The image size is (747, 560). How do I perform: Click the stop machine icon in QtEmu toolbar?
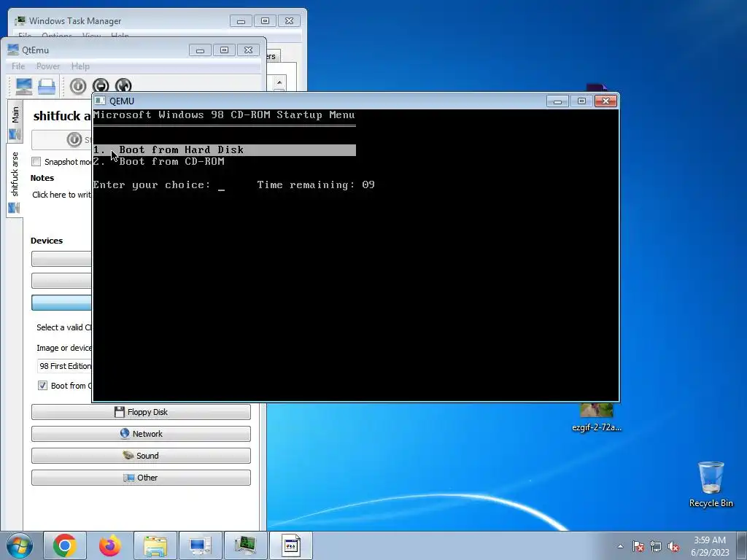coord(101,86)
